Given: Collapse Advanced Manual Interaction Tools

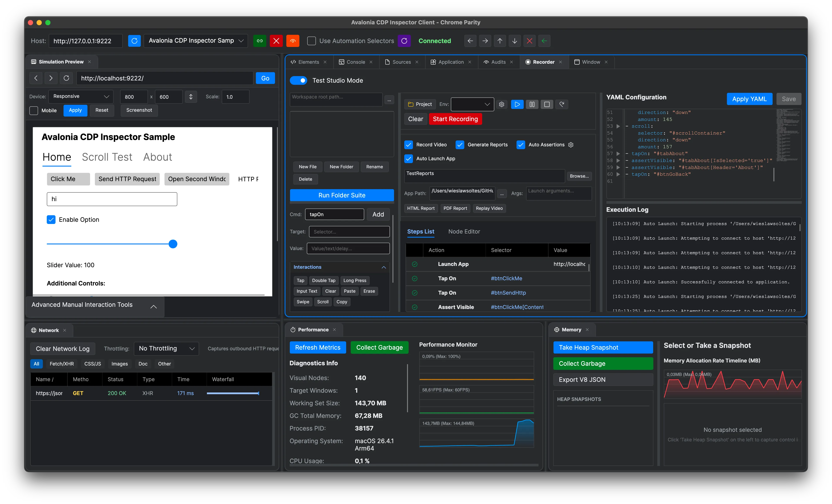Looking at the screenshot, I should pyautogui.click(x=154, y=307).
